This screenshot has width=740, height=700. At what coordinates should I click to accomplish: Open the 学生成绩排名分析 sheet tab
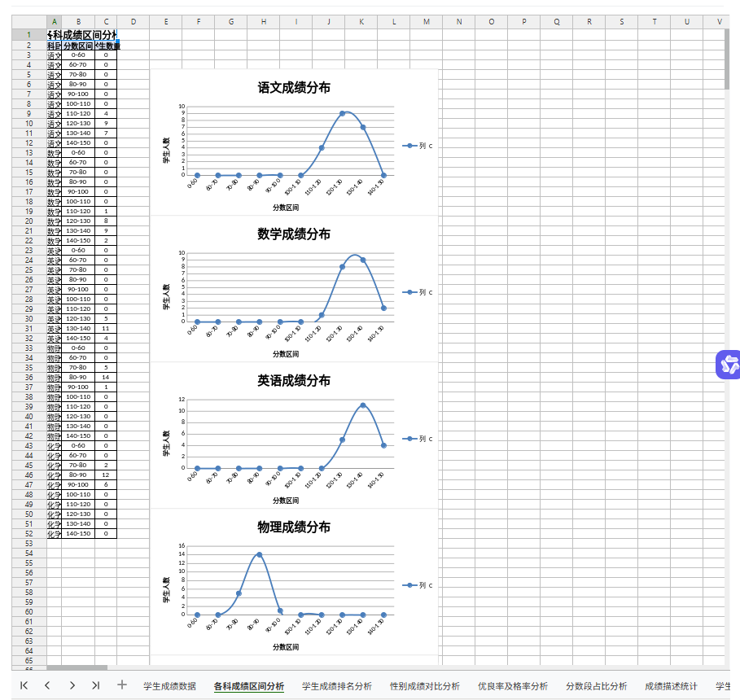tap(336, 686)
